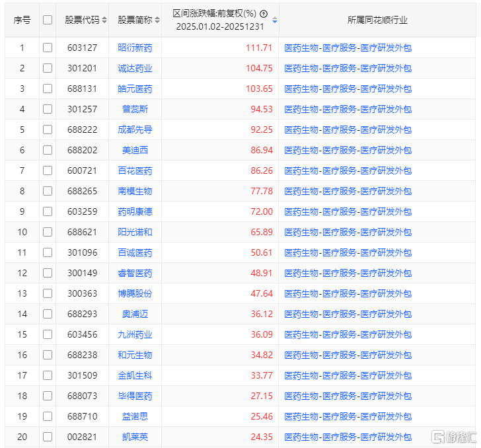
Task: Open stock link 阳光诺和
Action: coord(135,232)
